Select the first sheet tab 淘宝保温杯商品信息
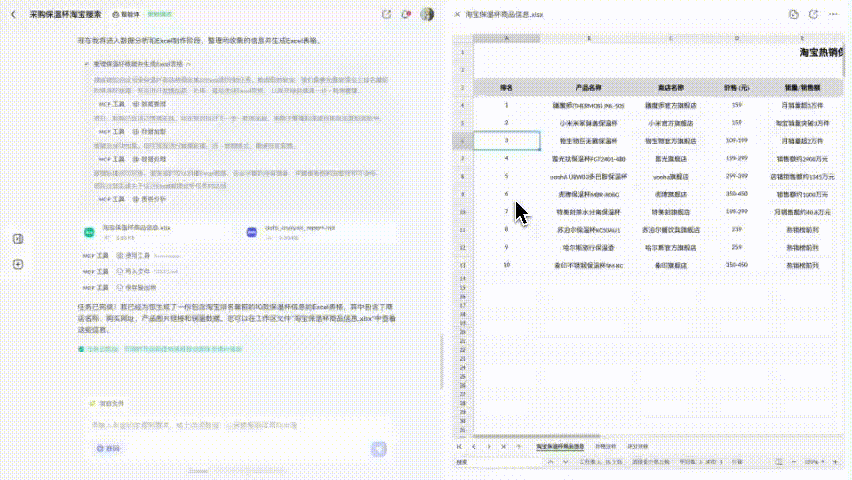This screenshot has width=852, height=480. tap(560, 446)
